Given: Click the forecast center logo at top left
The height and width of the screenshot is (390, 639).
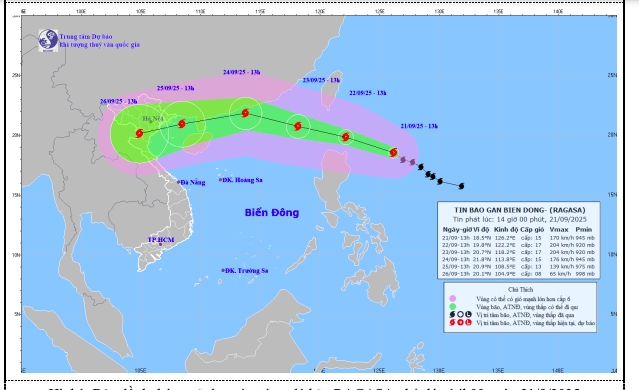Looking at the screenshot, I should tap(48, 40).
